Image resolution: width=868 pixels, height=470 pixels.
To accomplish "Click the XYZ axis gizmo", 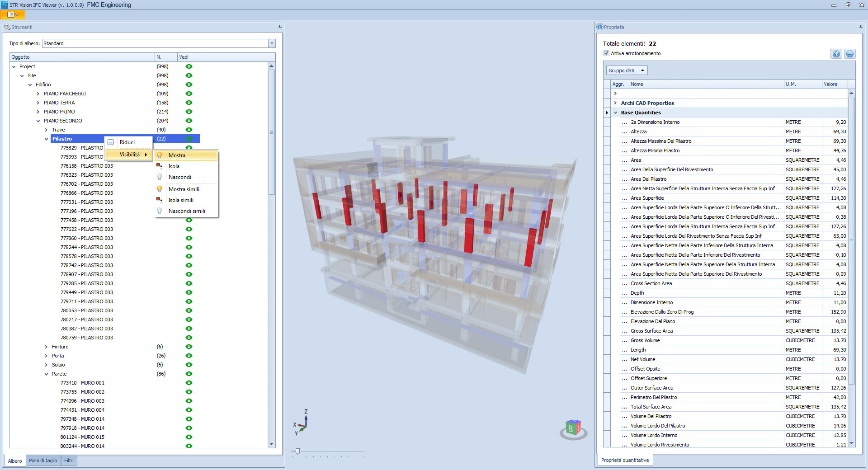I will point(301,423).
